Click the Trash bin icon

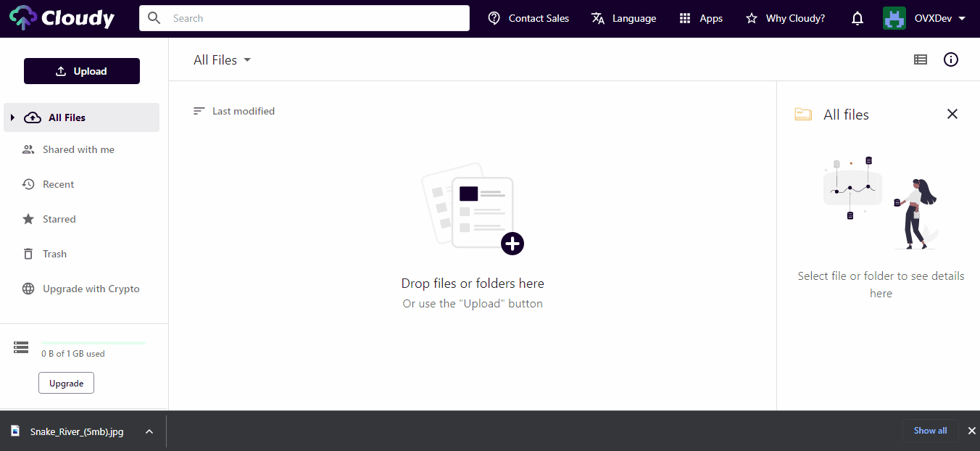28,254
